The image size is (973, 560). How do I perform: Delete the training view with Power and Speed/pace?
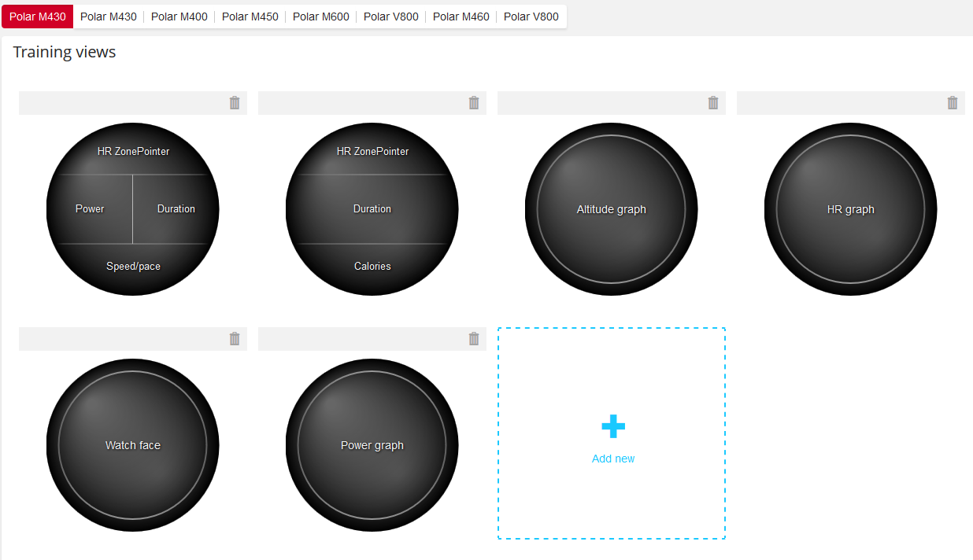tap(235, 103)
